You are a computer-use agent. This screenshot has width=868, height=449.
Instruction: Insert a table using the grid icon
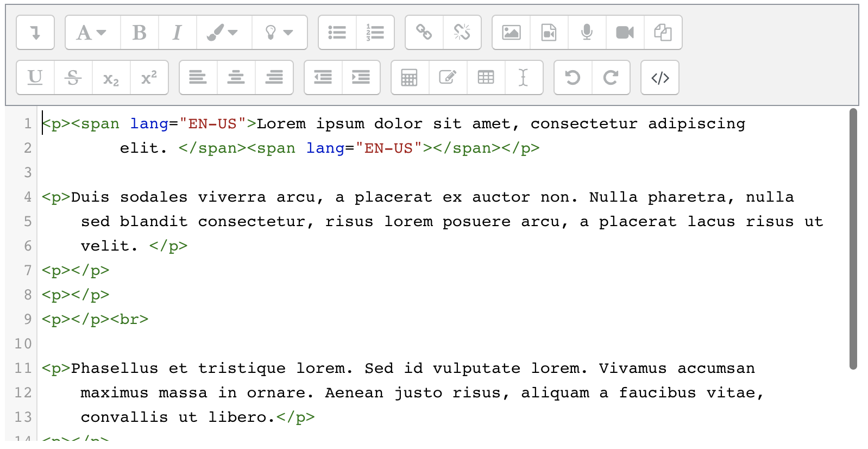486,78
